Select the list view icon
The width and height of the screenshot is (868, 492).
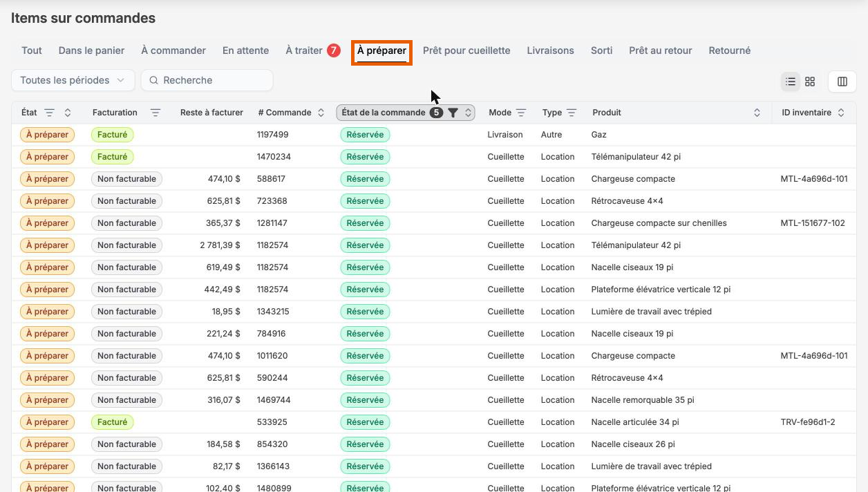point(791,82)
